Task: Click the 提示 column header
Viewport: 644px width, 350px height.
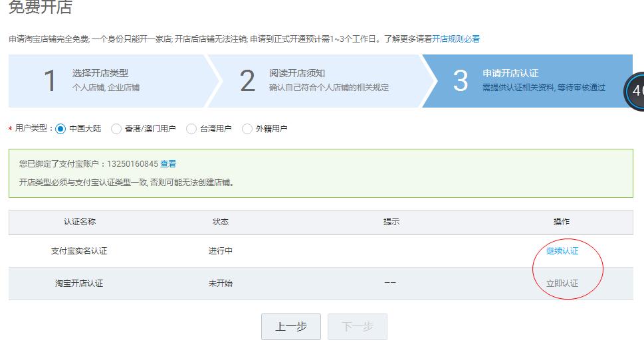Action: [x=391, y=222]
